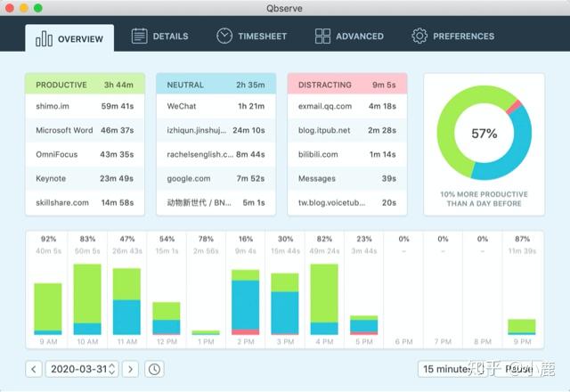Click the clock icon beside the date

point(154,369)
